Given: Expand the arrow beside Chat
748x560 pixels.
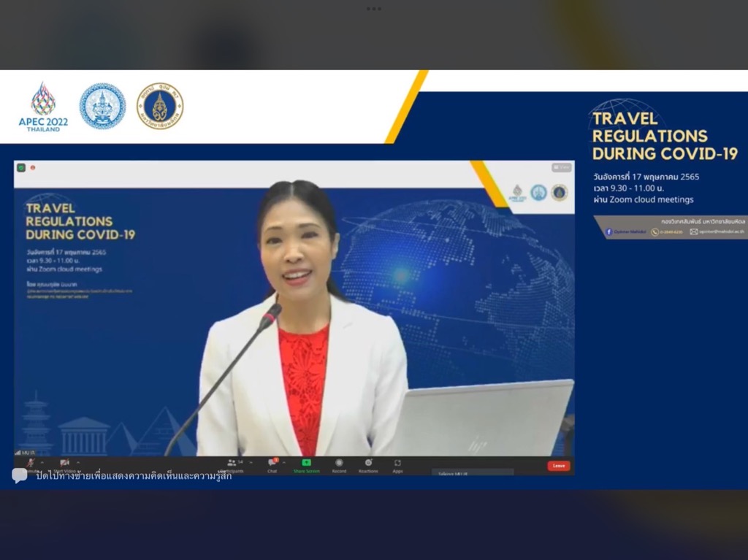Looking at the screenshot, I should point(284,462).
